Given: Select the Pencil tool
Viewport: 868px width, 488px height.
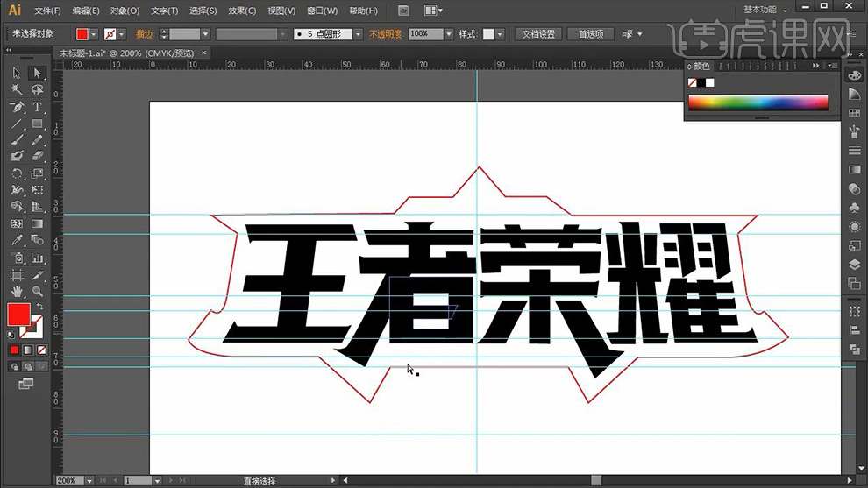Looking at the screenshot, I should click(x=37, y=140).
